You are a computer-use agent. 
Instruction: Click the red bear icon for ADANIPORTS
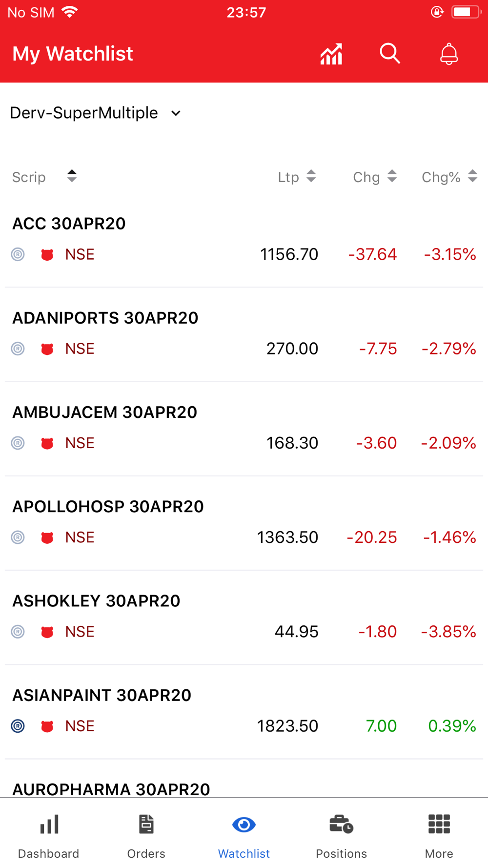47,349
